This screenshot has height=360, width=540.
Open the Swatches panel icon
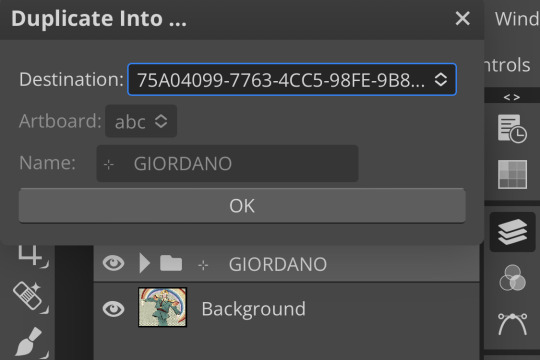(x=512, y=174)
